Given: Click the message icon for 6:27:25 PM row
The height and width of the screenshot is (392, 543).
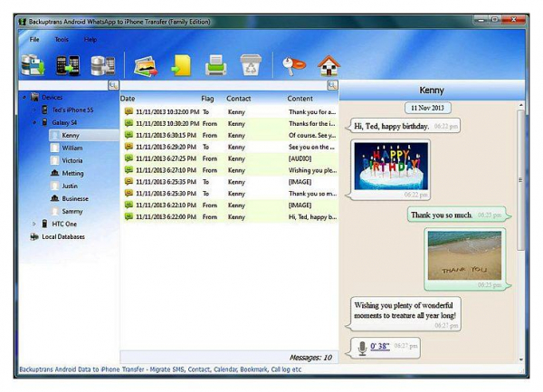Looking at the screenshot, I should 129,158.
